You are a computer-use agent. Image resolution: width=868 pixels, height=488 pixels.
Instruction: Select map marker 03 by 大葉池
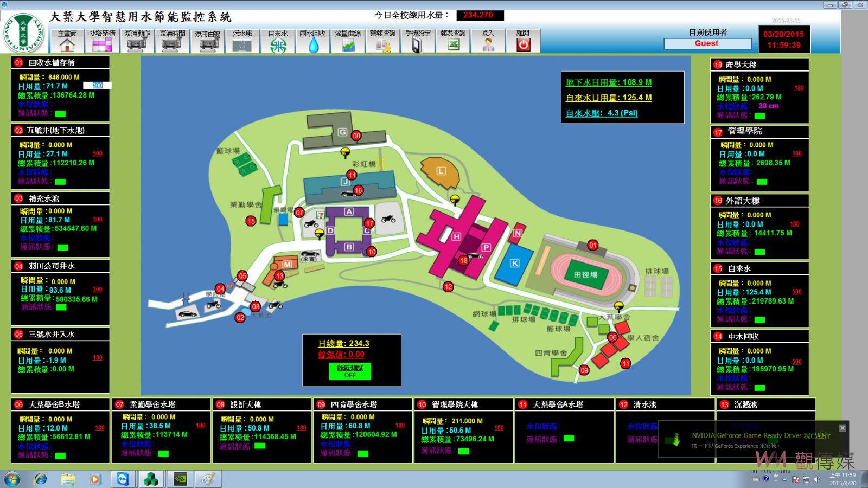256,307
